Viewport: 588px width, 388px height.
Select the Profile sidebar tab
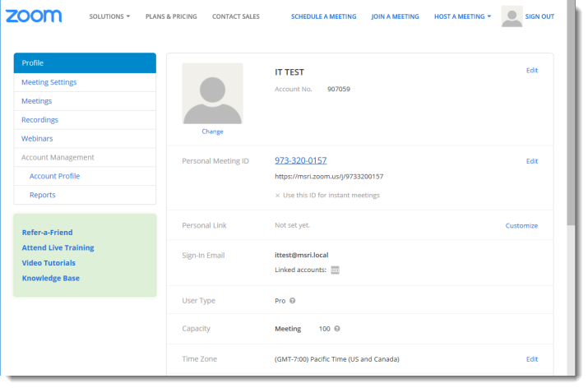pyautogui.click(x=85, y=63)
